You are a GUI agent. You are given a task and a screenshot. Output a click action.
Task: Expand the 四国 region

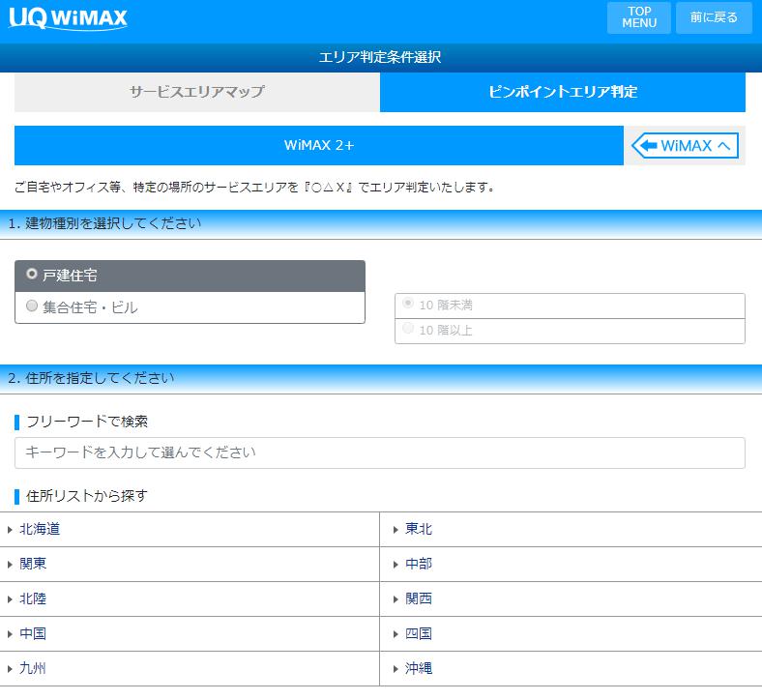tap(571, 634)
